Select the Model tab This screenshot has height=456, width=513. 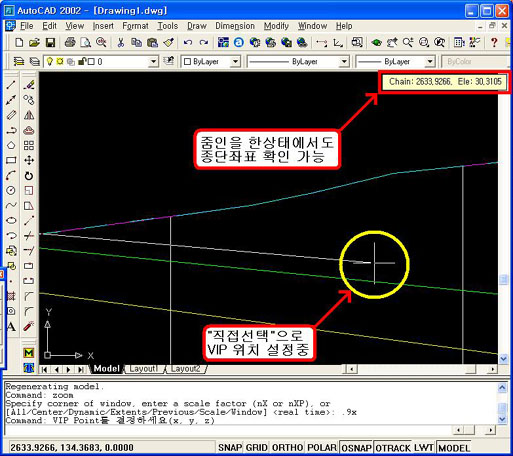(x=106, y=369)
